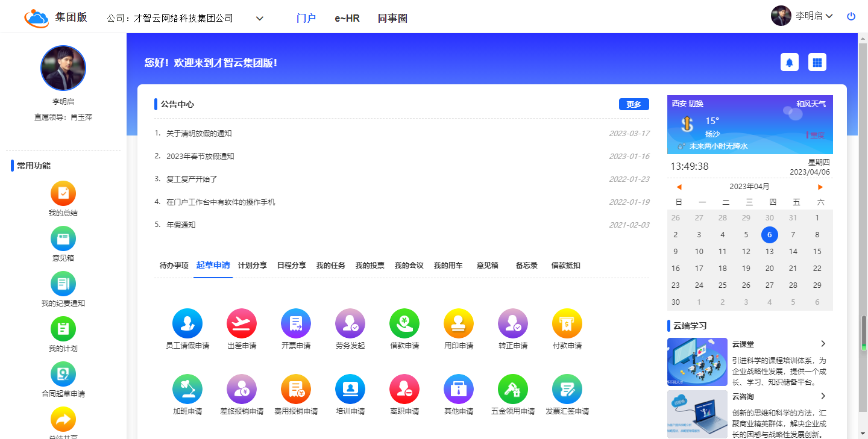Open the 同事圈 section in the top menu
868x439 pixels.
coord(392,18)
